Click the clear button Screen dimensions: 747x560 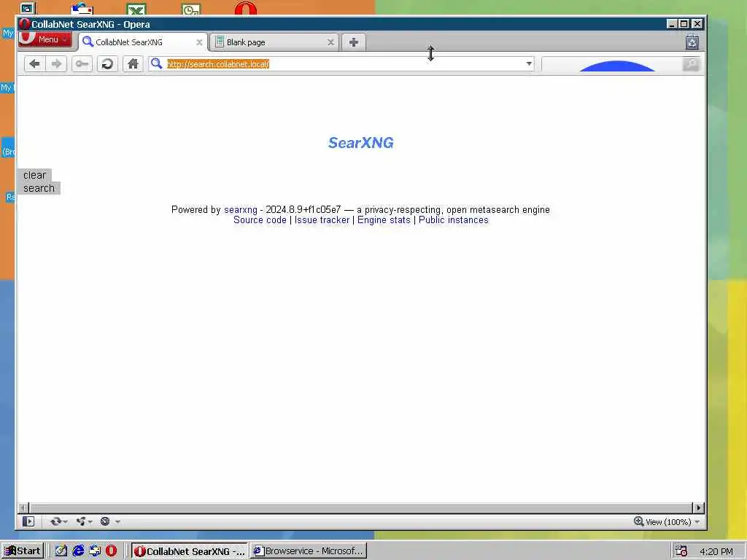point(34,175)
